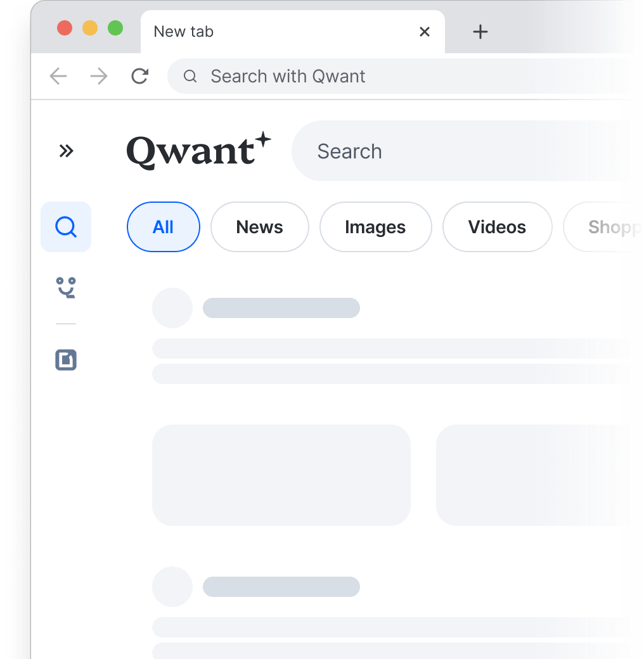Select the All results filter
The image size is (644, 659).
[163, 227]
